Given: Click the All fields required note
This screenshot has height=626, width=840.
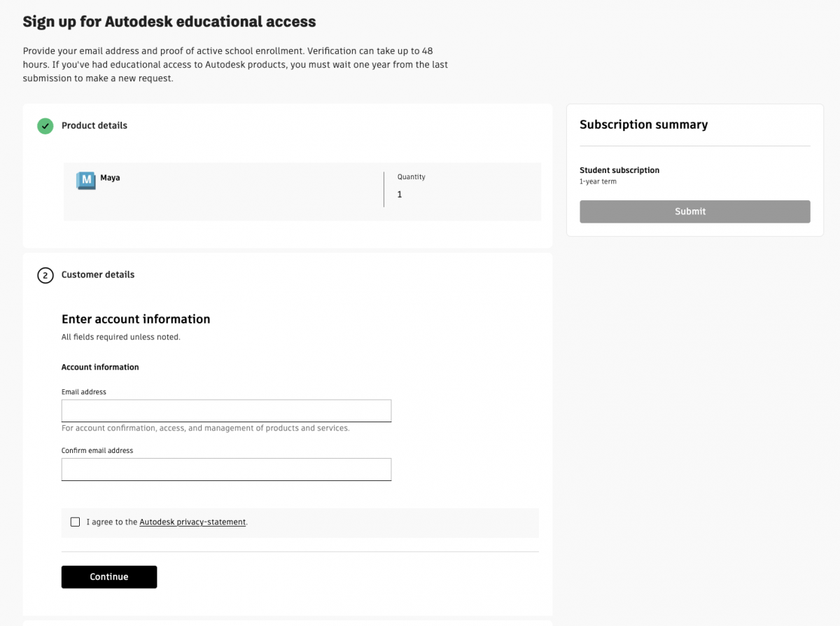Looking at the screenshot, I should point(121,337).
